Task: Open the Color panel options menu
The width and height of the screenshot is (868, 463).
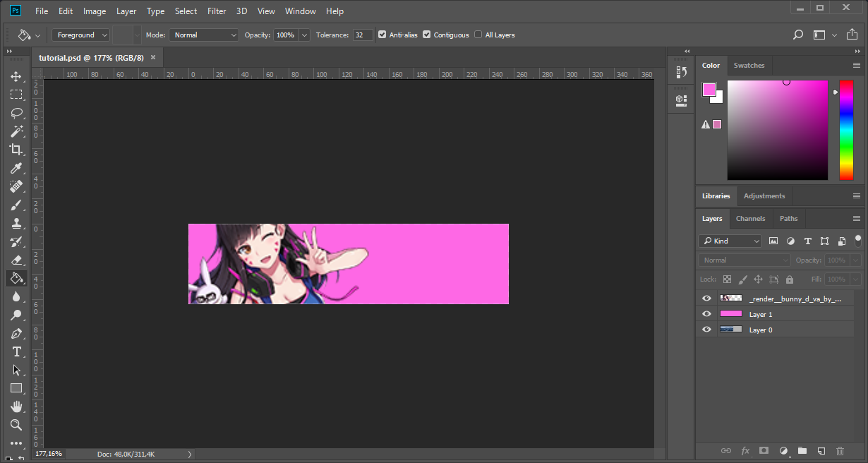Action: (857, 66)
